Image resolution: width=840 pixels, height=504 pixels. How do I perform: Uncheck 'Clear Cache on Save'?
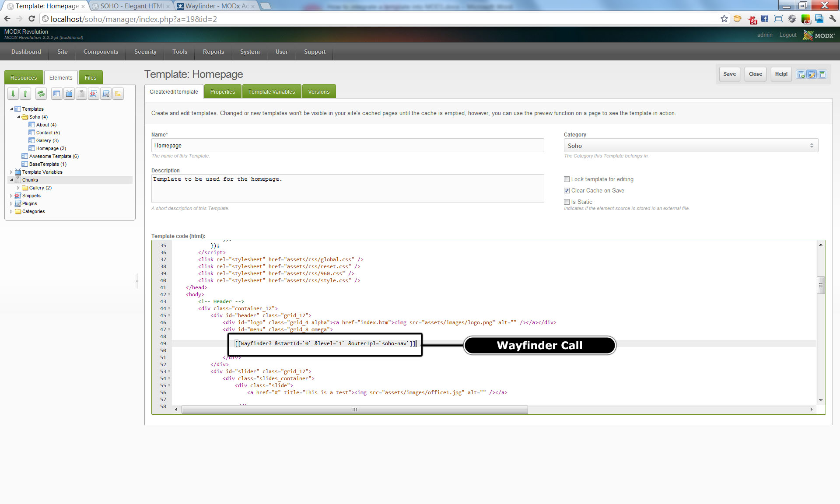pos(567,190)
